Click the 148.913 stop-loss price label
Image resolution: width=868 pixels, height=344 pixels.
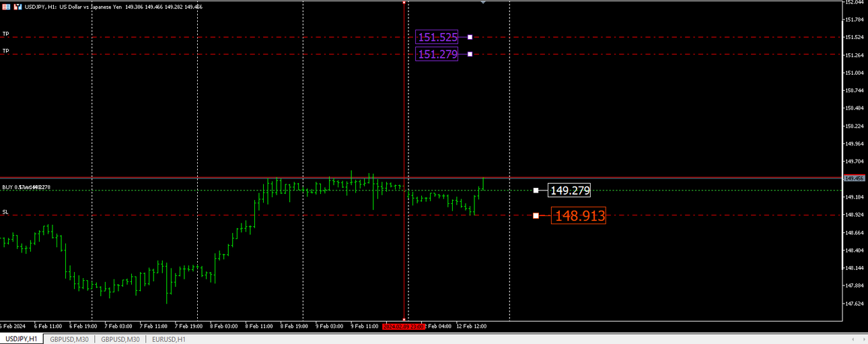point(579,216)
